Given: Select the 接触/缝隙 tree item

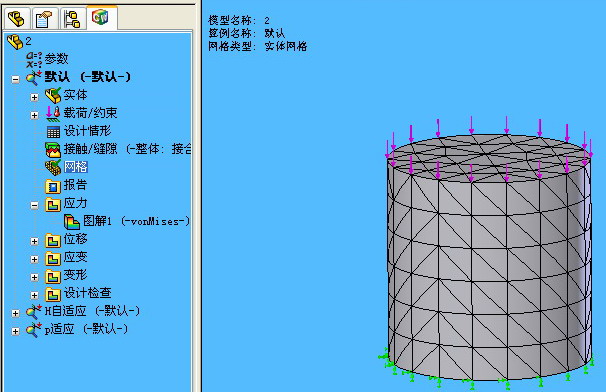Looking at the screenshot, I should 127,149.
